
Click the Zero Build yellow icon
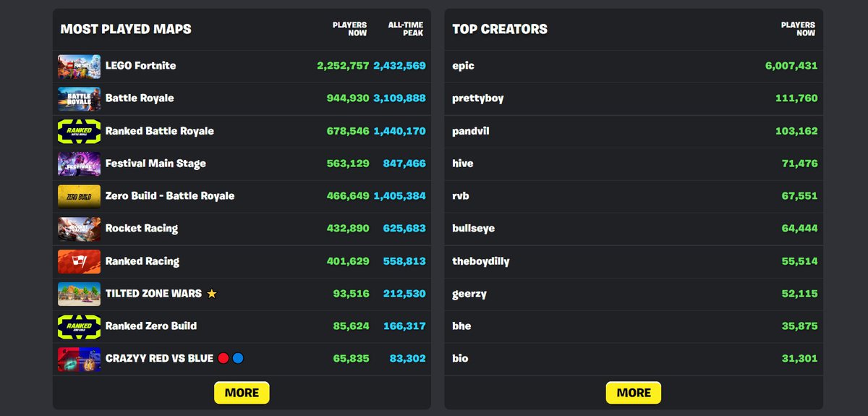coord(79,196)
